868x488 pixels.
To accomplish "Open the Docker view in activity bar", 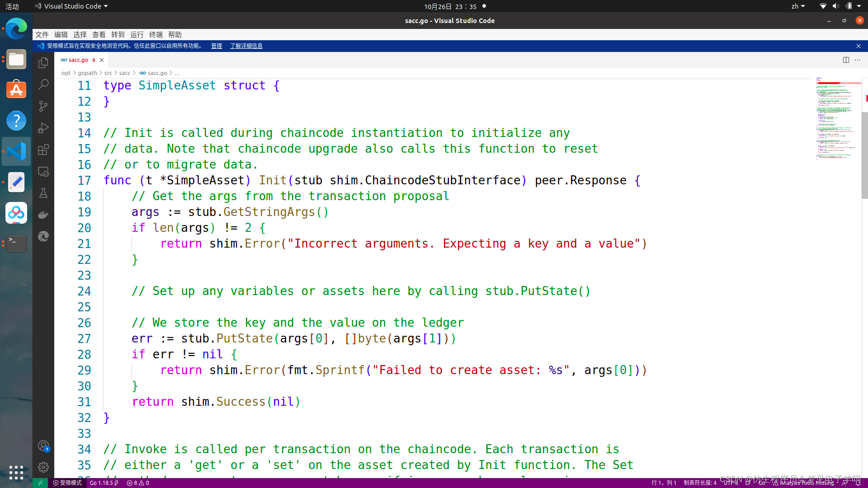I will pyautogui.click(x=43, y=215).
